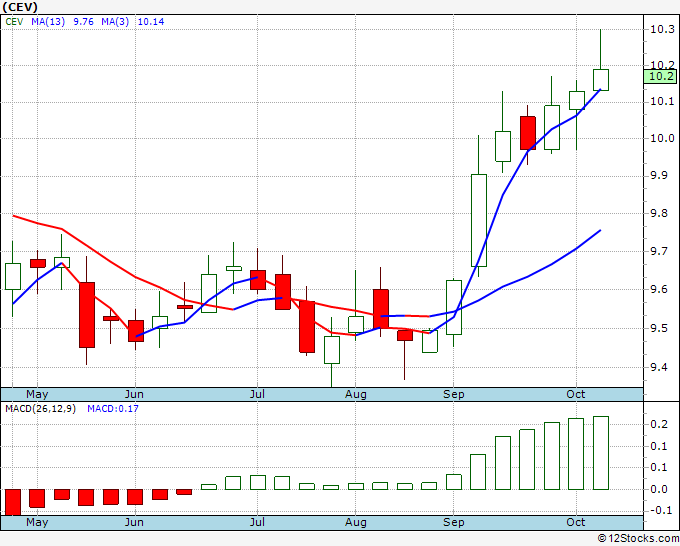This screenshot has width=680, height=546.
Task: Click the MA(13) legend label
Action: tap(48, 22)
